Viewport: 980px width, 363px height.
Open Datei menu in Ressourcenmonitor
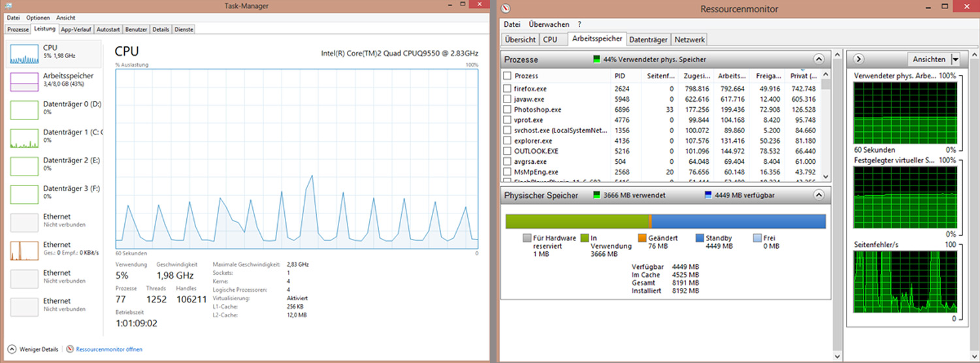[x=512, y=24]
